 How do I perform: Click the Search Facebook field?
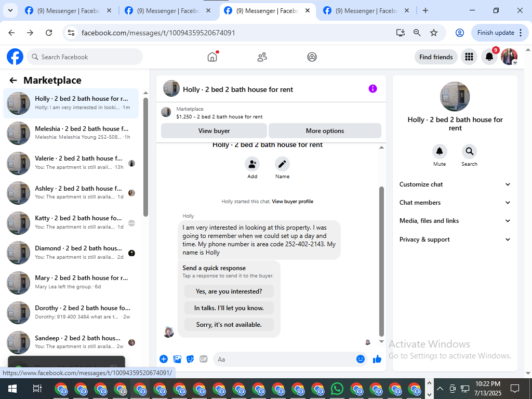tap(85, 57)
